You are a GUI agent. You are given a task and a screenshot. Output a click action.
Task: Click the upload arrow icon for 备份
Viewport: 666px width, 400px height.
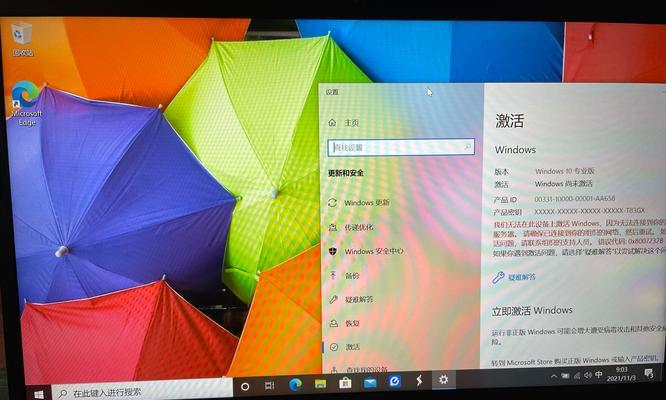pyautogui.click(x=333, y=275)
